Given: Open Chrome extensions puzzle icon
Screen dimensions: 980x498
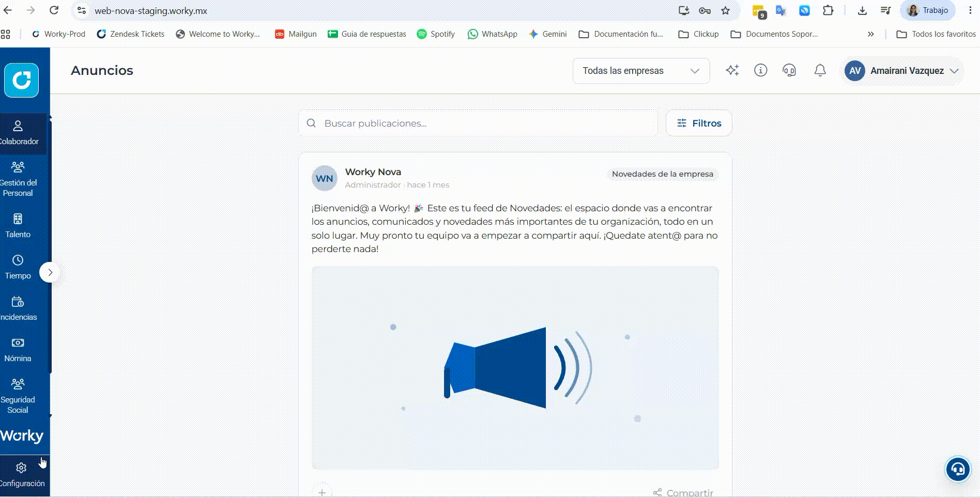Looking at the screenshot, I should coord(828,10).
